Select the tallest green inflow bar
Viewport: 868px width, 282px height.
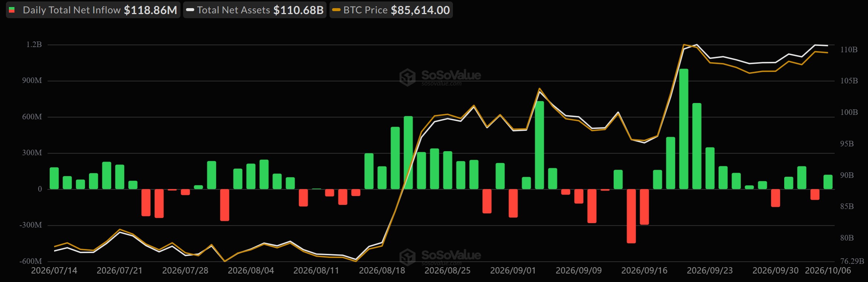684,129
